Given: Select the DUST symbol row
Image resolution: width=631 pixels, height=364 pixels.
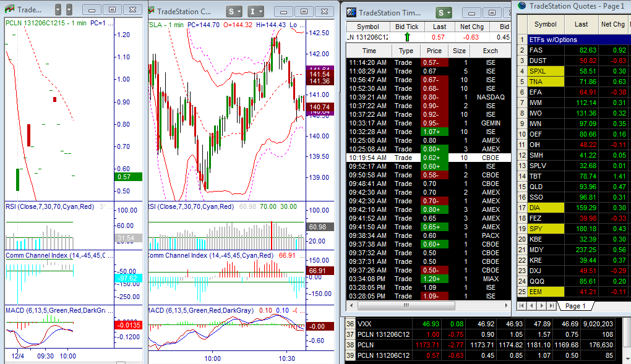Looking at the screenshot, I should click(x=546, y=61).
